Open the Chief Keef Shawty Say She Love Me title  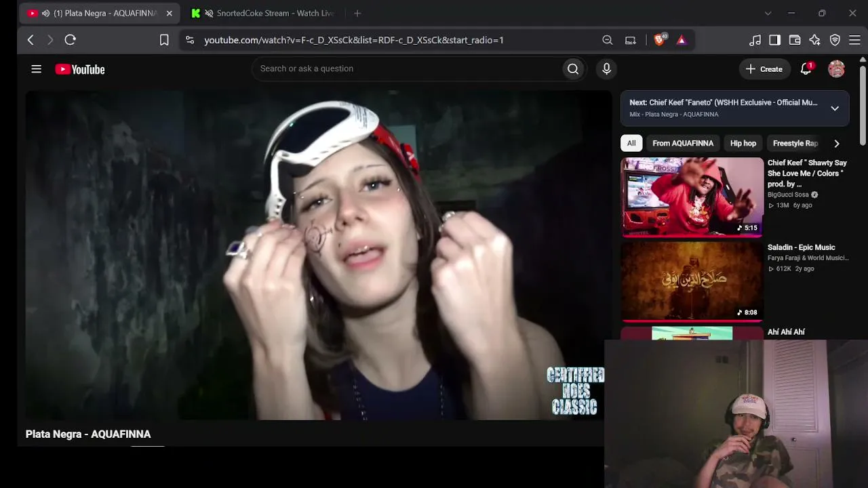tap(807, 174)
